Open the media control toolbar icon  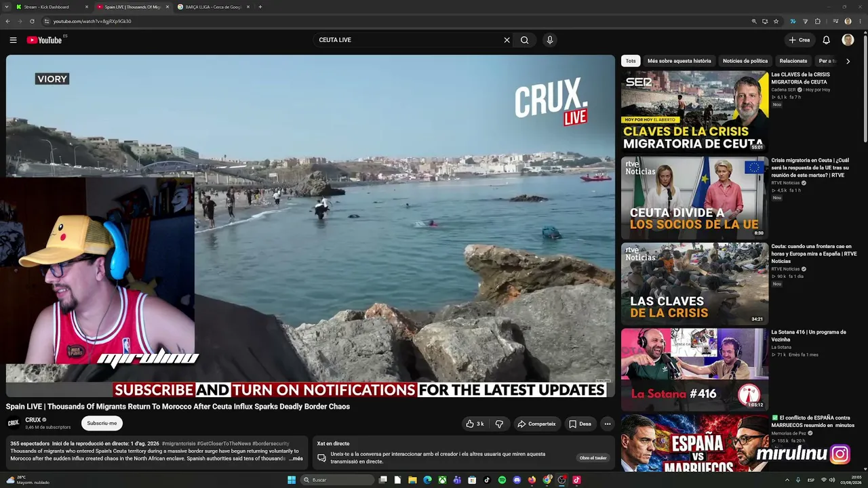pyautogui.click(x=835, y=21)
